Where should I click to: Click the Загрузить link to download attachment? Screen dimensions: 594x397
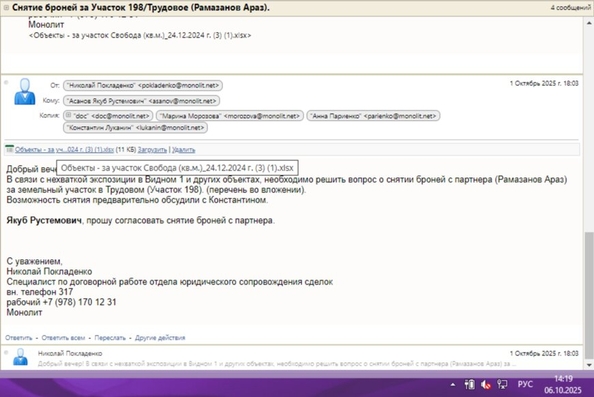tap(152, 150)
